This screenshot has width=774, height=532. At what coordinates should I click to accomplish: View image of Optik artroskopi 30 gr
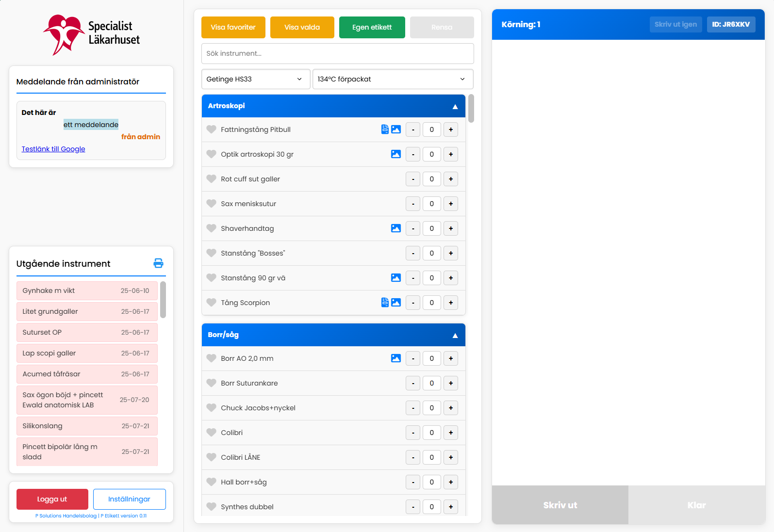396,154
